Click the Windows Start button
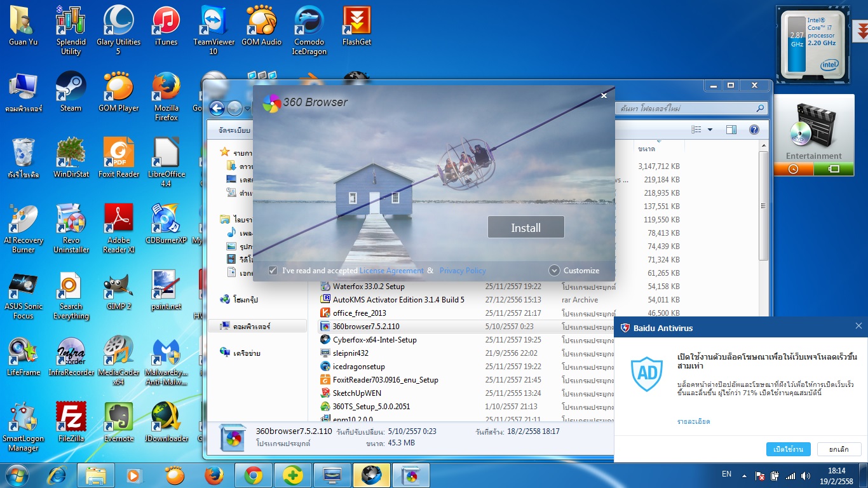 coord(17,474)
